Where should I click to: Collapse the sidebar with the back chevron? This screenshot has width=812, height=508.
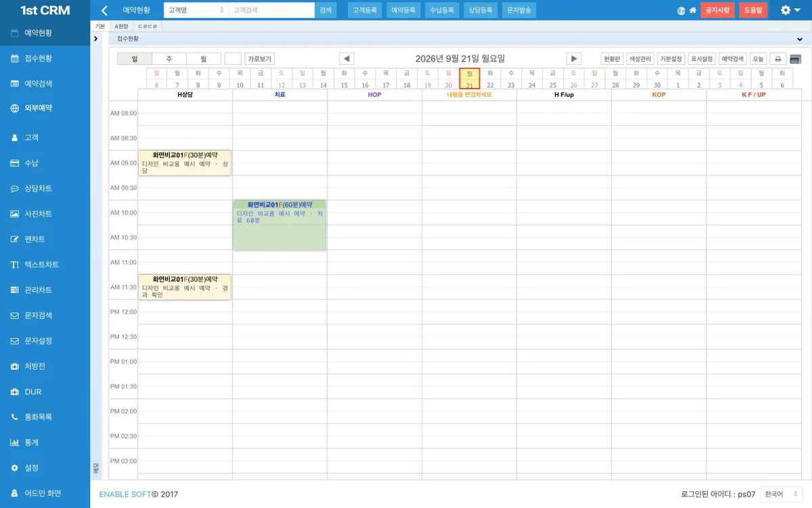pyautogui.click(x=104, y=10)
